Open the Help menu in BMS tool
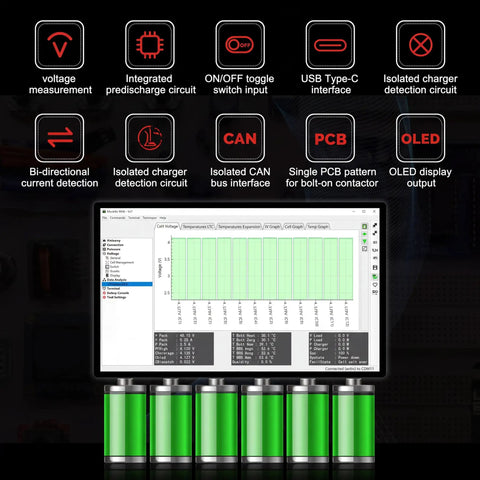The image size is (480, 480). coord(163,218)
